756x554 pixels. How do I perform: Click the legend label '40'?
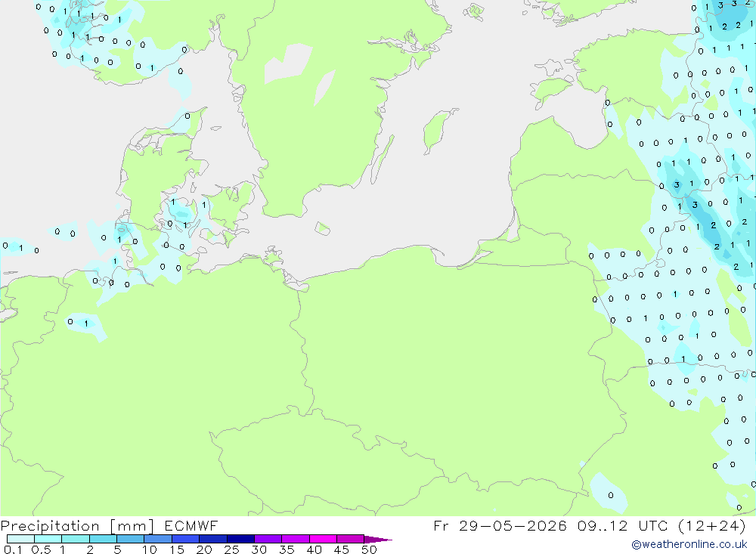click(314, 549)
